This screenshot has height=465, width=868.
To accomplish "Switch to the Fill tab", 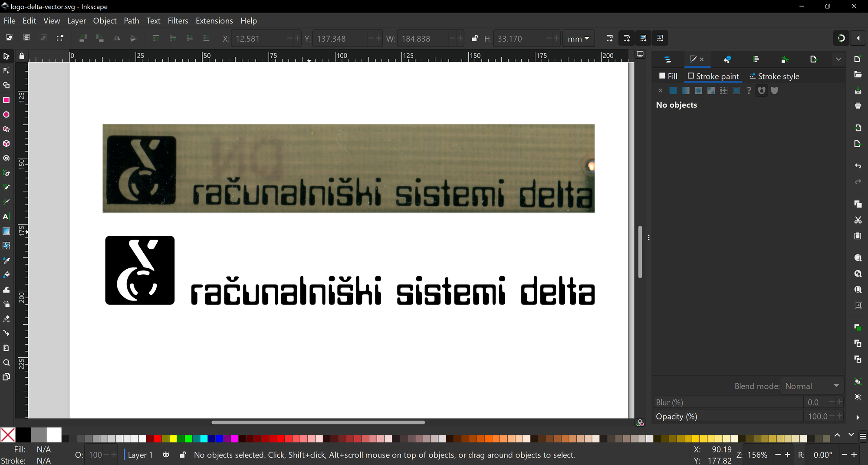I will 668,76.
